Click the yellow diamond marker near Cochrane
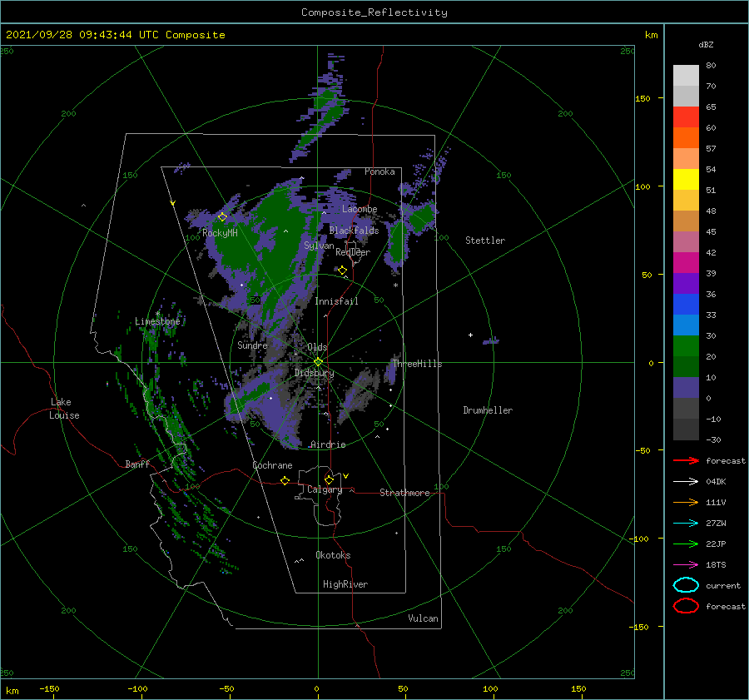The width and height of the screenshot is (749, 700). click(285, 480)
